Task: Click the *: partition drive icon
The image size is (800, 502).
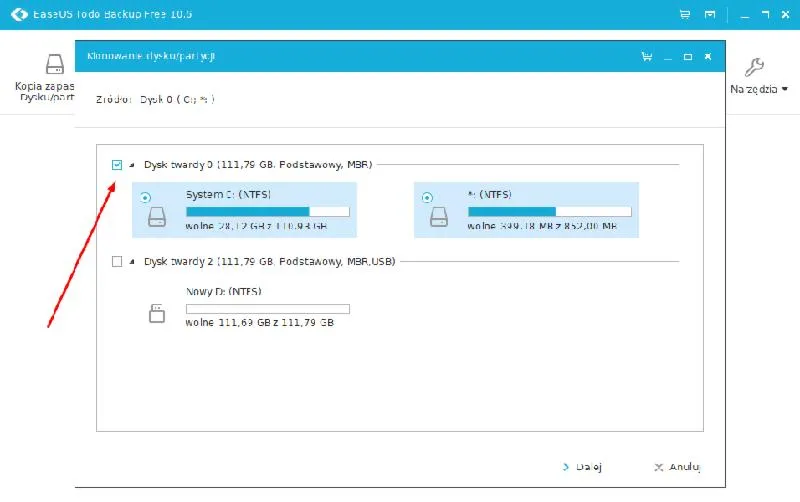Action: [439, 217]
